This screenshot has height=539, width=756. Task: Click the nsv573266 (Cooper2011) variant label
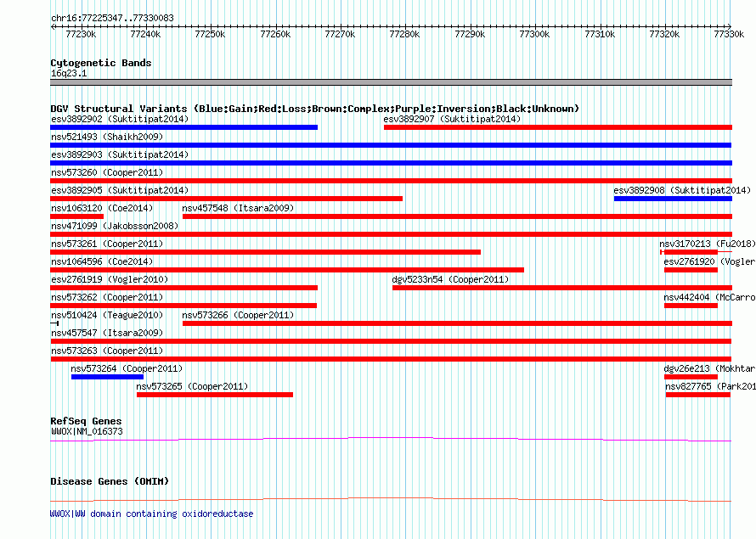238,315
